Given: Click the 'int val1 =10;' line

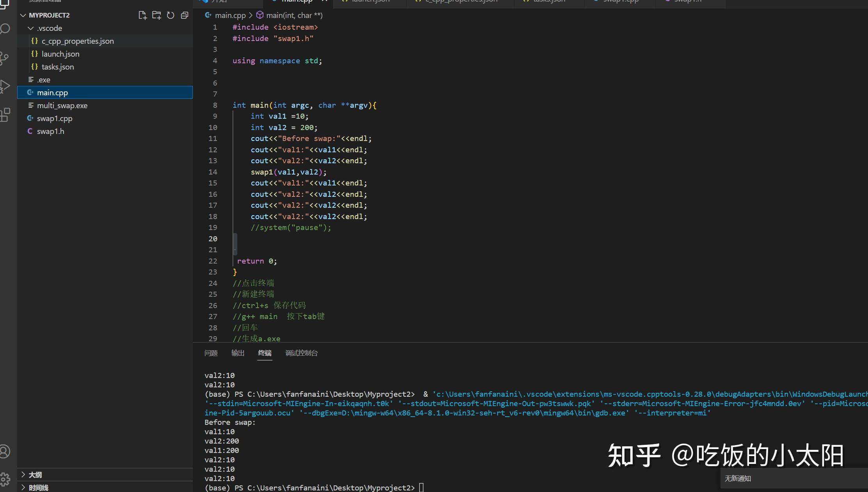Looking at the screenshot, I should 279,116.
